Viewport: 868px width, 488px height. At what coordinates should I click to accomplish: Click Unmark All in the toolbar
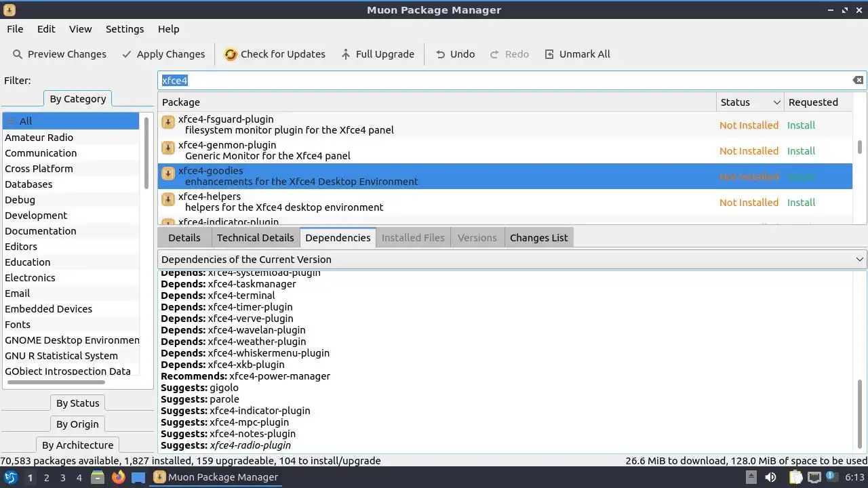577,54
